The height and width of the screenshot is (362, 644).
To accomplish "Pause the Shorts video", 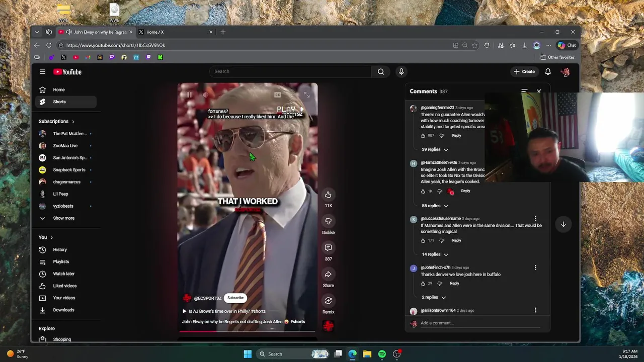I will 189,95.
